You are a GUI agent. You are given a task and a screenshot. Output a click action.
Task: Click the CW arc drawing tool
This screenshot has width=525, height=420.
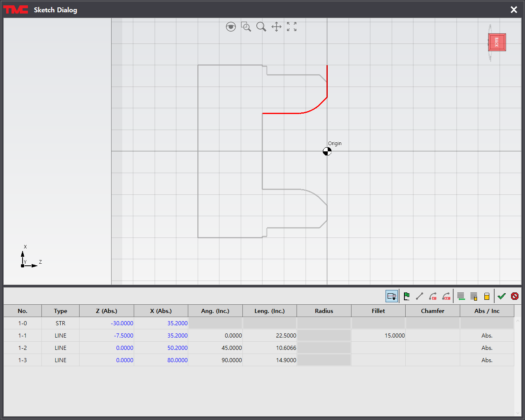[433, 296]
